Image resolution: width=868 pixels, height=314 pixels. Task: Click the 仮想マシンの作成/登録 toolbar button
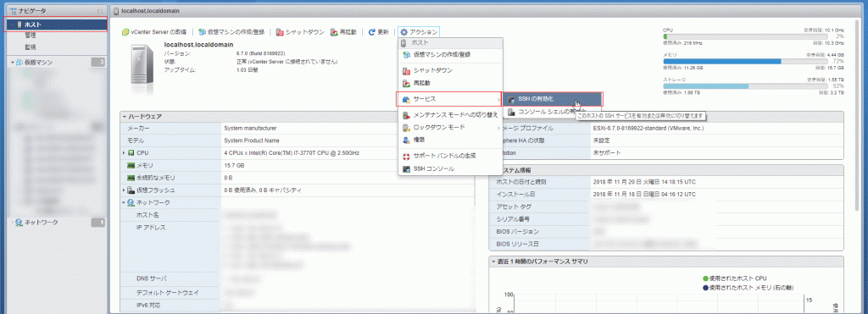(x=233, y=32)
